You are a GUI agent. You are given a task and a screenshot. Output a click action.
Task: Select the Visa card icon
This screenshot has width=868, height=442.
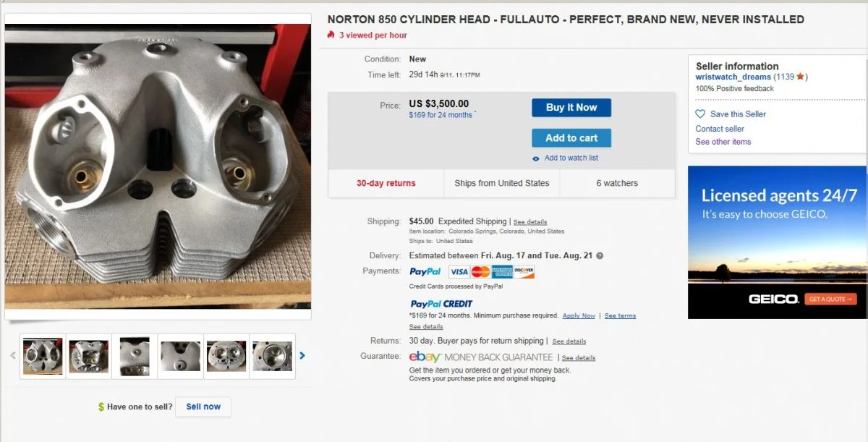tap(461, 271)
